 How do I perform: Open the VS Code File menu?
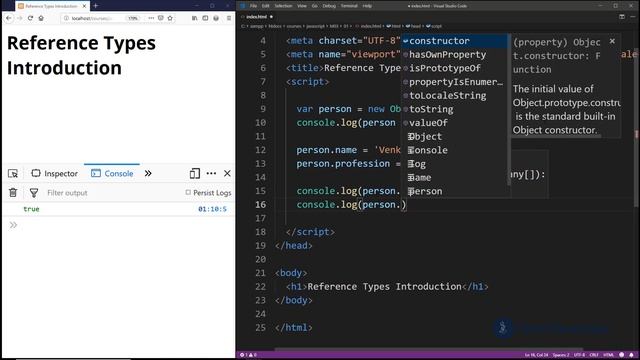(253, 6)
